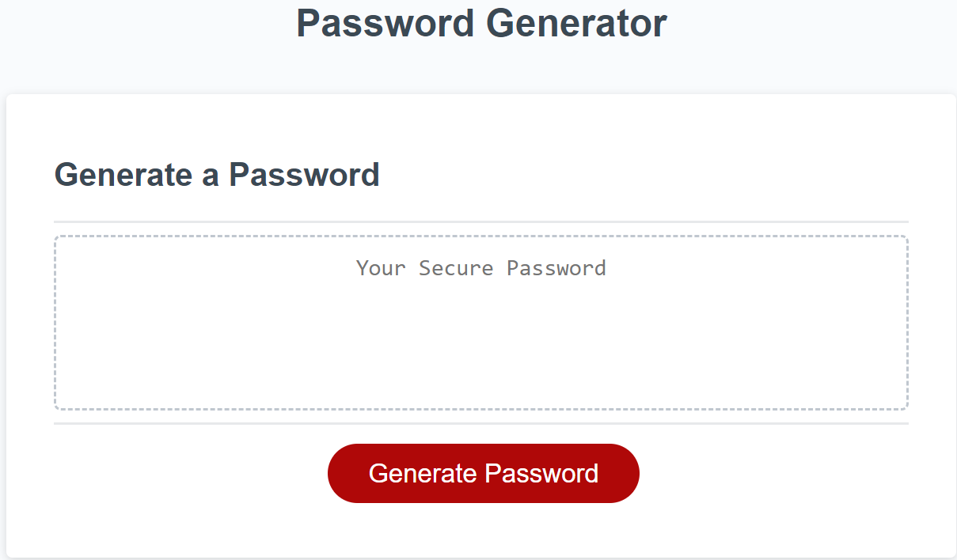Click the password result field to copy
The width and height of the screenshot is (957, 560).
(x=480, y=320)
